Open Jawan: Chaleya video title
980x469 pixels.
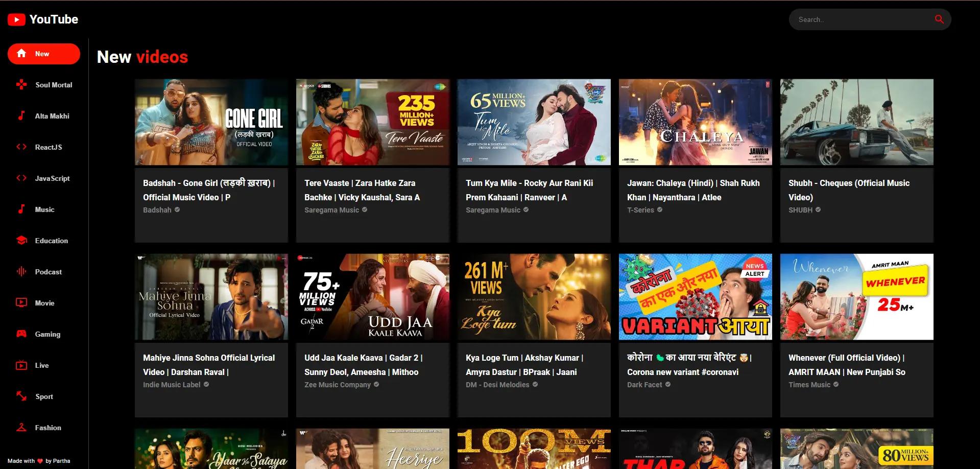pos(693,190)
